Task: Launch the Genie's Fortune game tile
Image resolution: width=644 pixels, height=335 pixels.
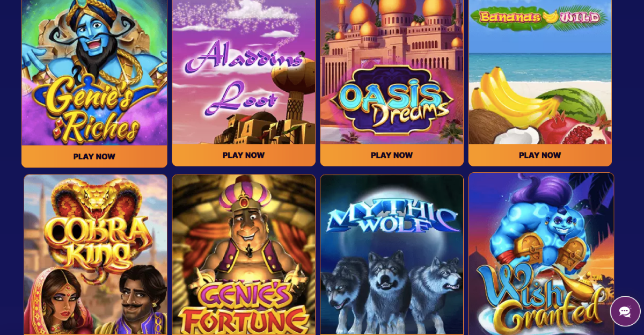Action: point(244,254)
